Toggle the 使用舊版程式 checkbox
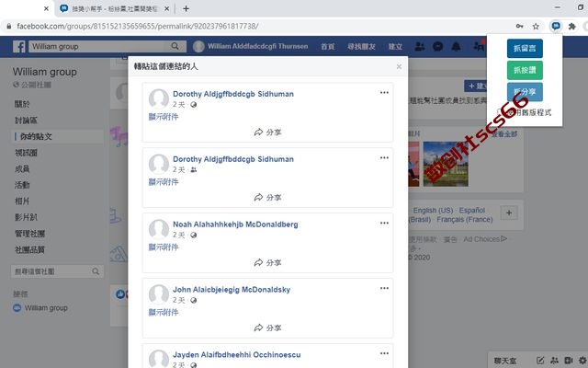 point(500,112)
